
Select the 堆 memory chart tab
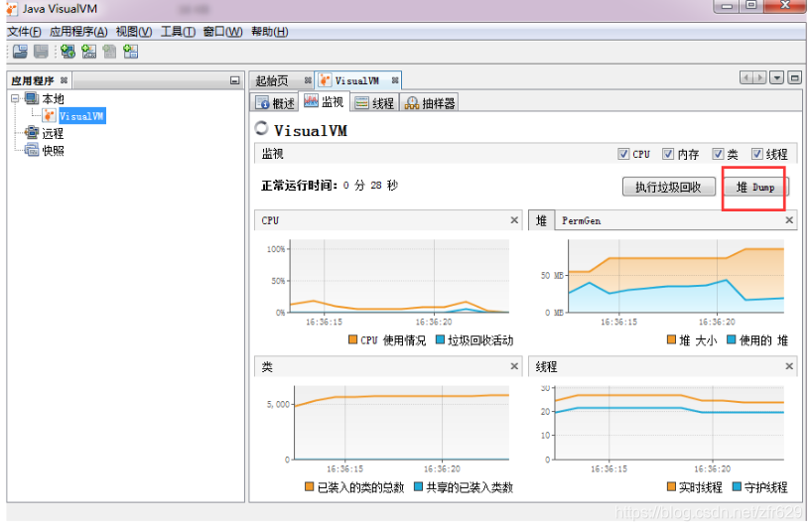tap(541, 220)
